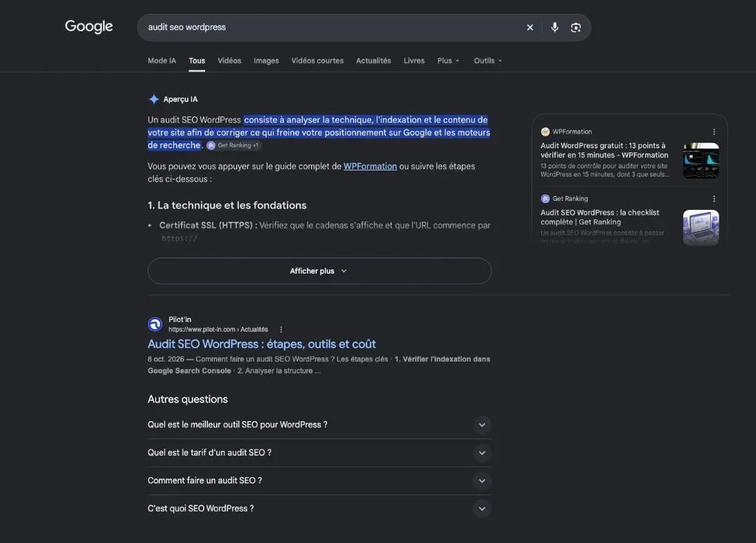
Task: Expand the Plus dropdown
Action: [448, 61]
